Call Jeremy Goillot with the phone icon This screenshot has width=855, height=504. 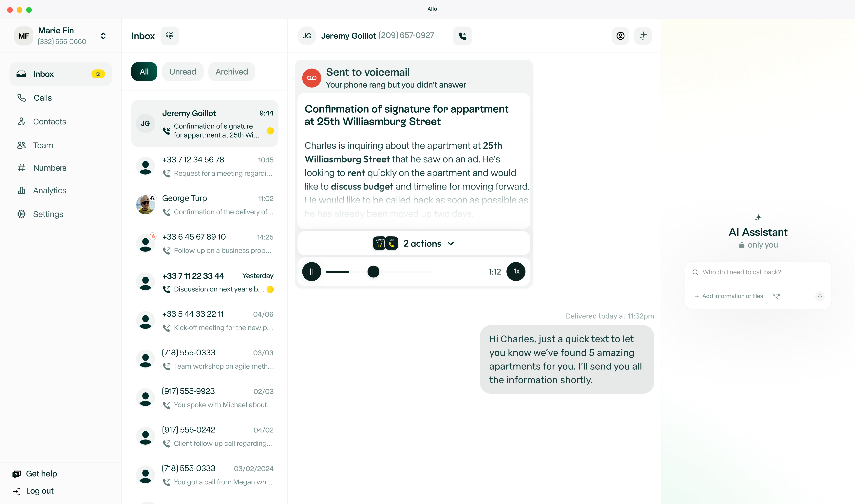coord(462,36)
